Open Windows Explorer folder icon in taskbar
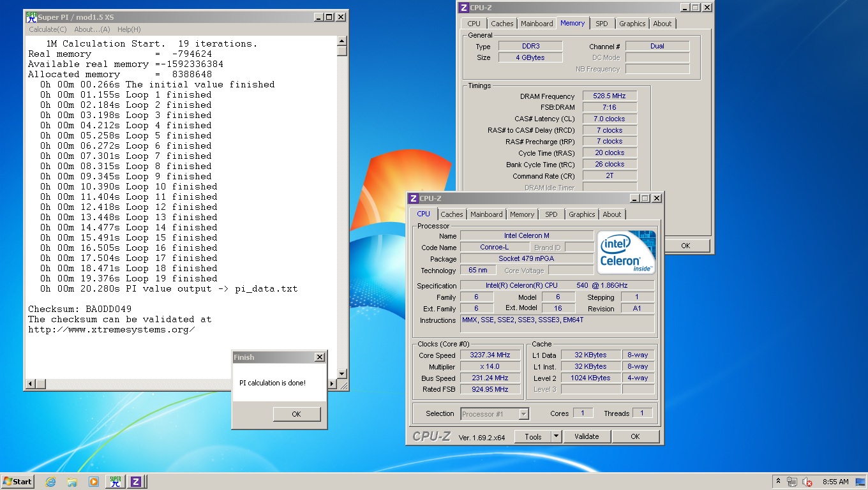The image size is (868, 490). click(72, 482)
